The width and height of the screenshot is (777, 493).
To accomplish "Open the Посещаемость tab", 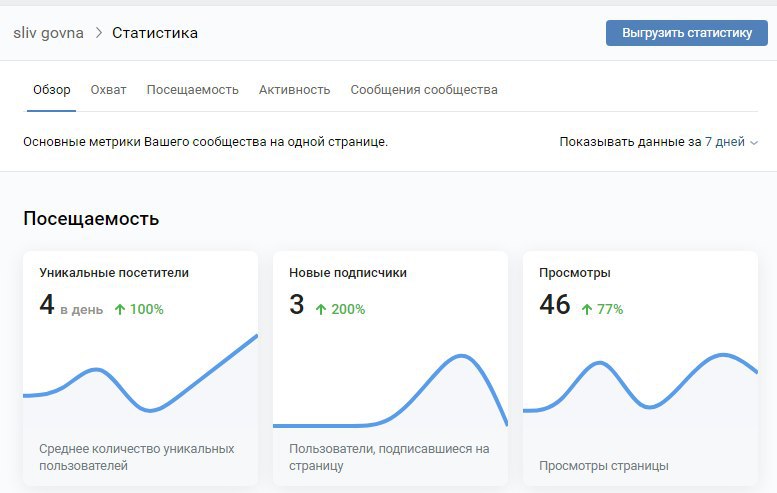I will [x=192, y=90].
